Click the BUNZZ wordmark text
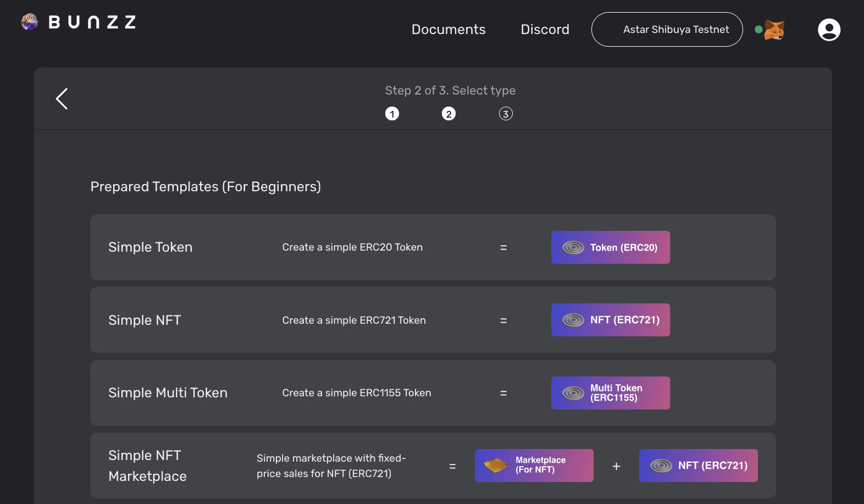This screenshot has width=864, height=504. [x=92, y=23]
